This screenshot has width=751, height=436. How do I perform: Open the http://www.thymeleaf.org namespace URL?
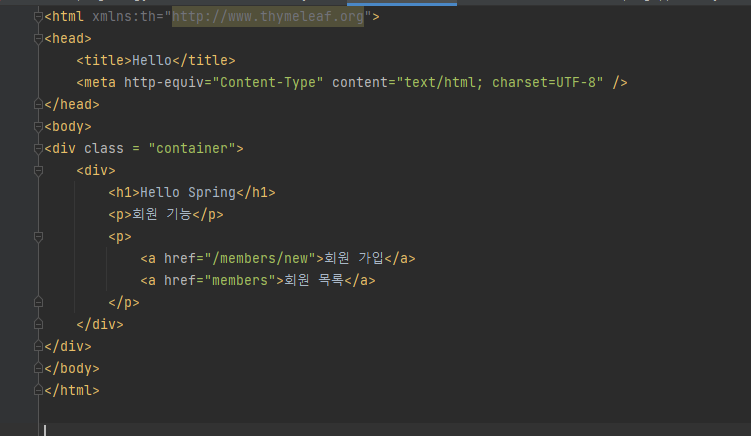click(268, 17)
